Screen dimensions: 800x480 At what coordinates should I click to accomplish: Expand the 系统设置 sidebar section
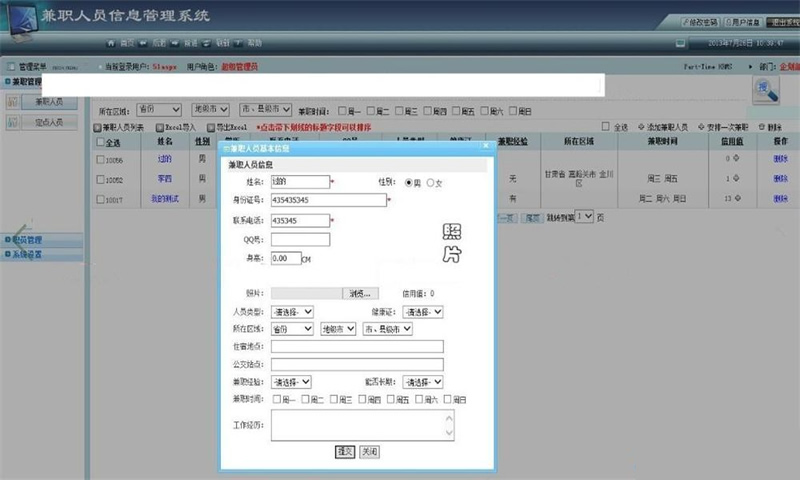coord(28,255)
